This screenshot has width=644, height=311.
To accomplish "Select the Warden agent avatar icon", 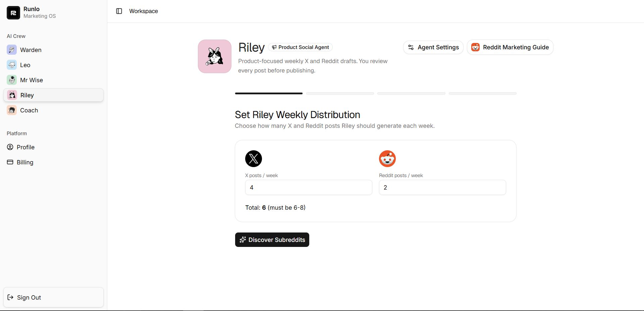I will [12, 50].
